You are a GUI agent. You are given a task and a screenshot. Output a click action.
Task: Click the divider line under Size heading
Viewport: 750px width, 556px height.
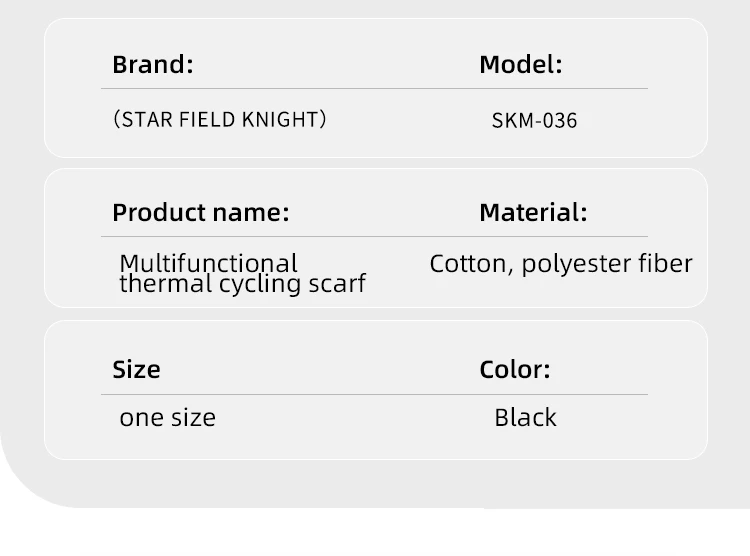(375, 395)
